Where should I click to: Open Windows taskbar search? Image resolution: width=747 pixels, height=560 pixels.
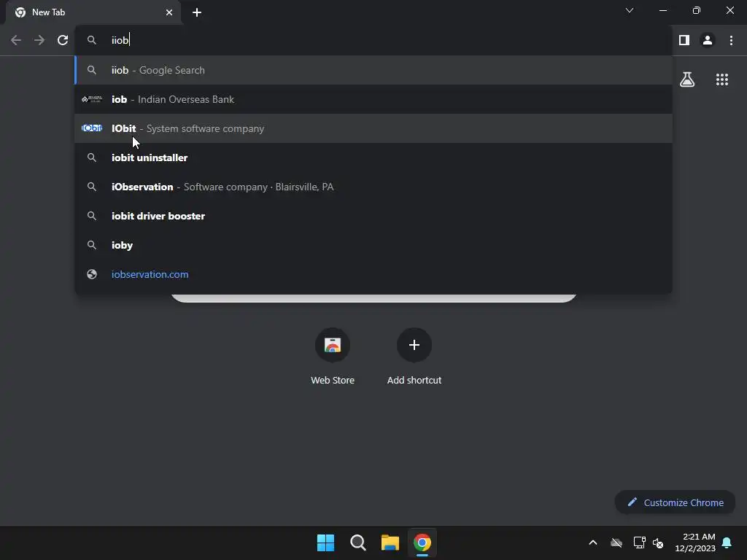[357, 542]
